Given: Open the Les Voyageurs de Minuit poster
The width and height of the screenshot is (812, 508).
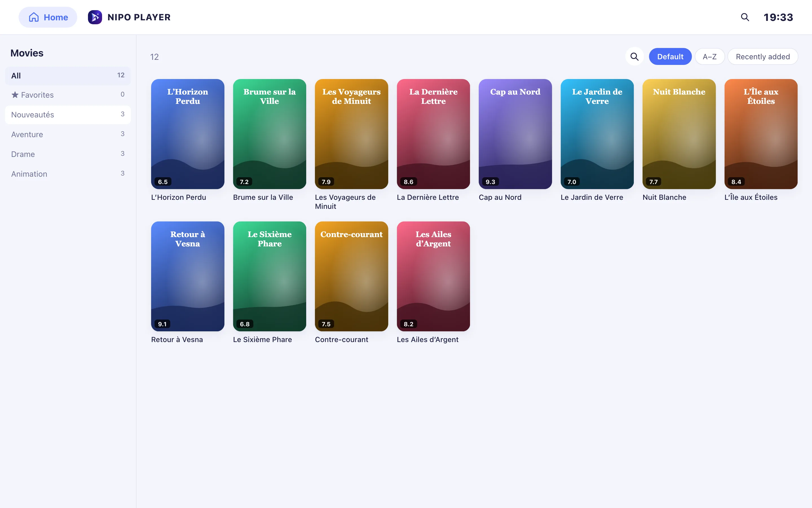Looking at the screenshot, I should [351, 134].
